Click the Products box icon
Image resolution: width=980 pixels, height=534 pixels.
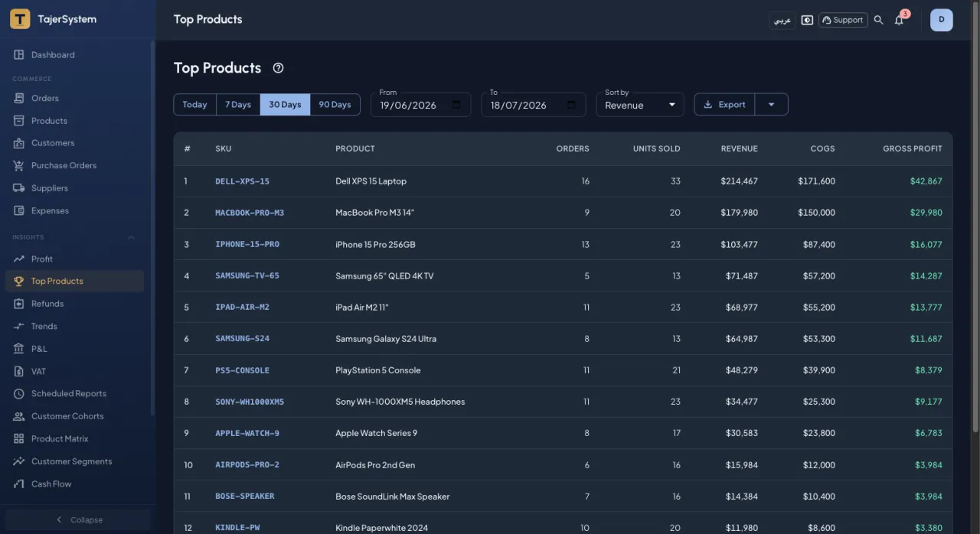pyautogui.click(x=18, y=121)
